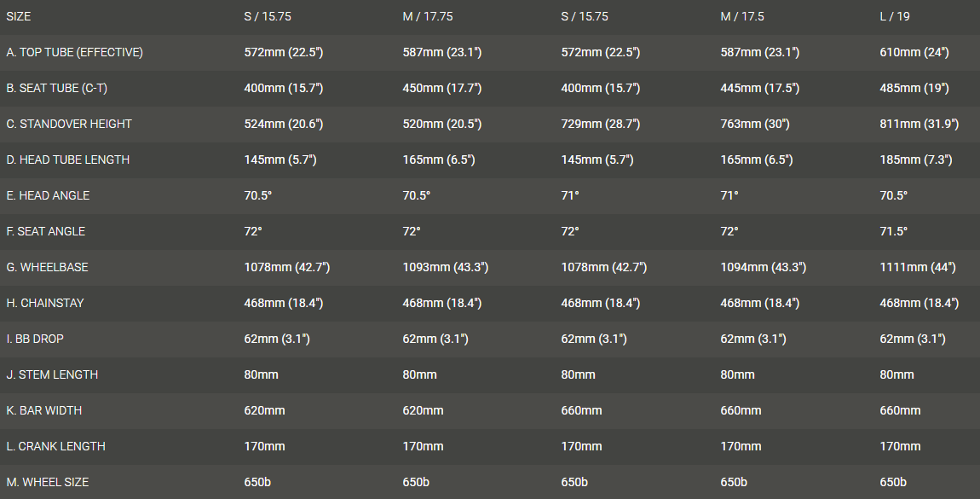Click the L / 19 size column header
Image resolution: width=980 pixels, height=499 pixels.
click(895, 16)
